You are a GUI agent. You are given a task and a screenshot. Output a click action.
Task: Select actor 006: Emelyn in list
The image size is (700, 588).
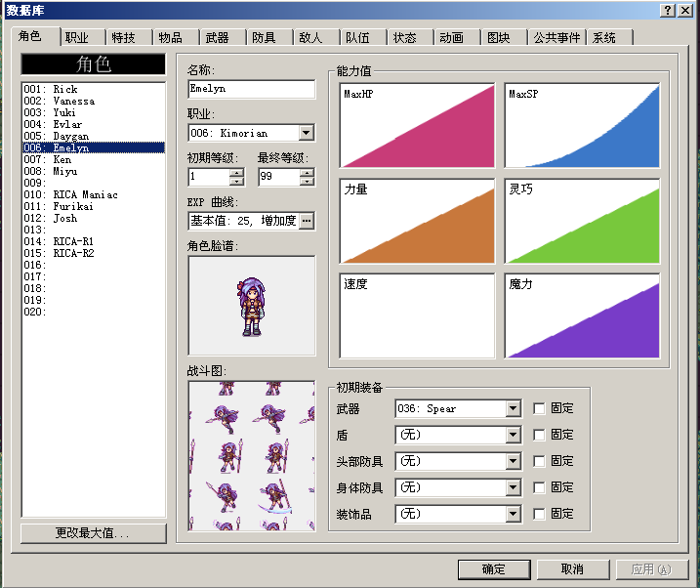point(94,147)
